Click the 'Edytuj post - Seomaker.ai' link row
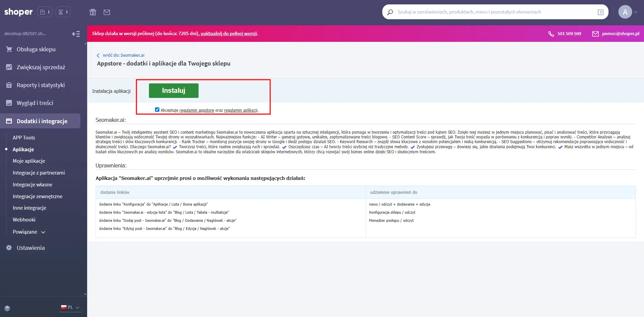This screenshot has width=644, height=317. pyautogui.click(x=164, y=229)
